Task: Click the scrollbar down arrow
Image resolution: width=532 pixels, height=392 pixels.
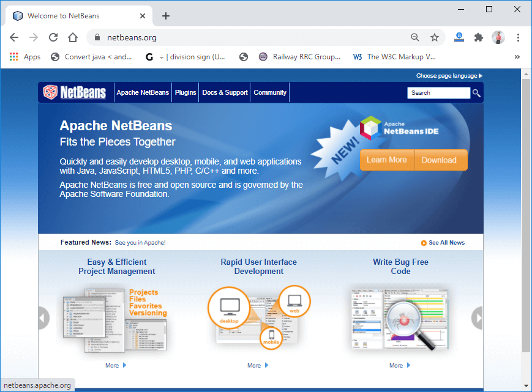Action: pyautogui.click(x=525, y=385)
